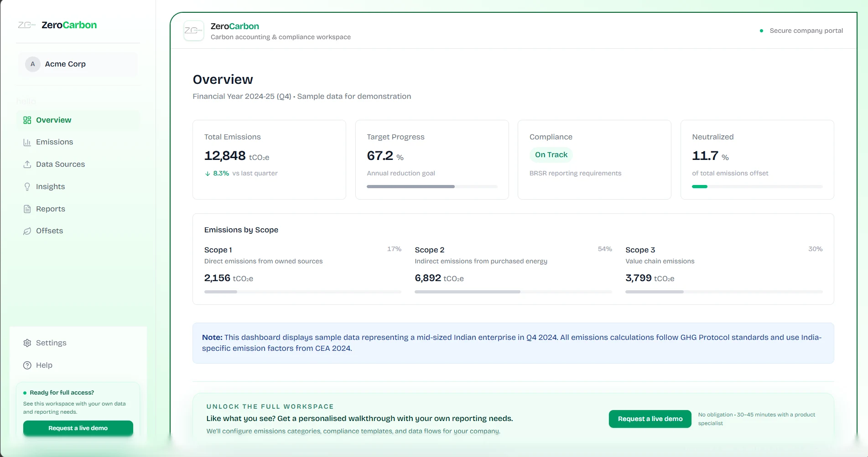Click the 67.2 target progress value
The image size is (868, 457).
pos(380,156)
